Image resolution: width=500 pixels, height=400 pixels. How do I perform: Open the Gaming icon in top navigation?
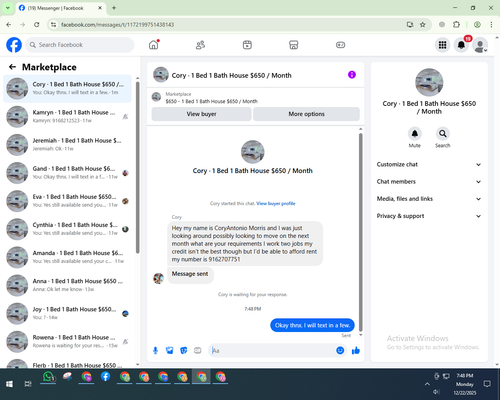click(x=340, y=45)
